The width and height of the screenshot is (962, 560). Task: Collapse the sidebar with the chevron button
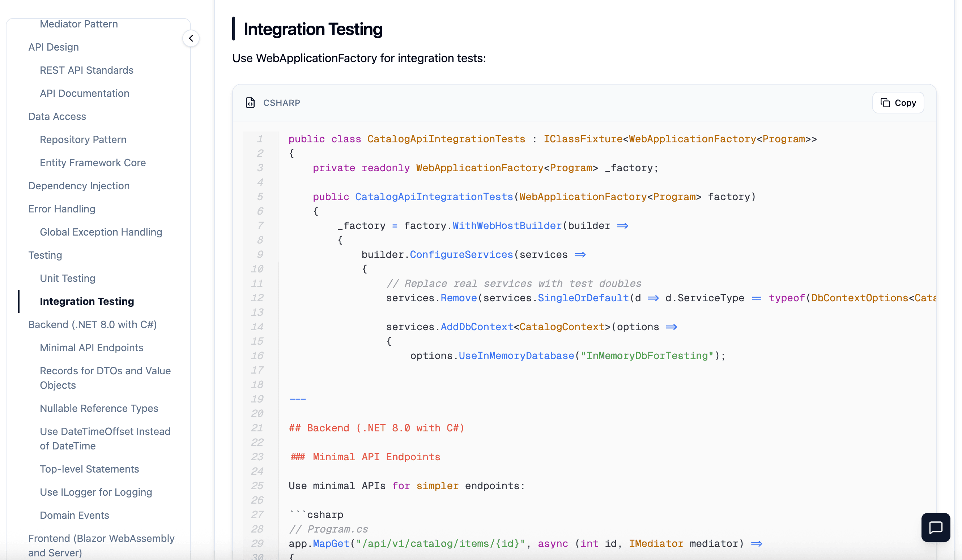[191, 38]
